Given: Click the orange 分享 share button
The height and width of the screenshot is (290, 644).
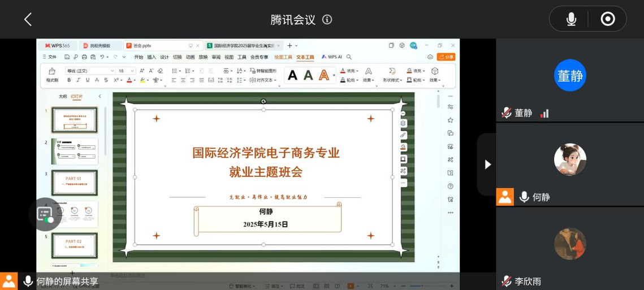Looking at the screenshot, I should [446, 57].
